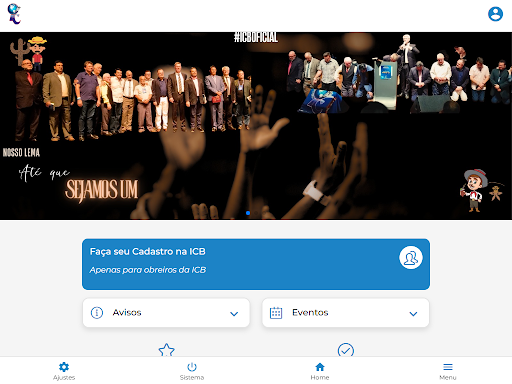512x384 pixels.
Task: Expand the Avisos section
Action: tap(166, 313)
